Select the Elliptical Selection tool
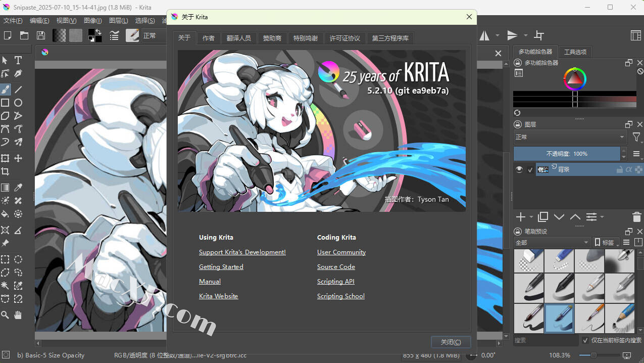The height and width of the screenshot is (363, 644). click(18, 259)
